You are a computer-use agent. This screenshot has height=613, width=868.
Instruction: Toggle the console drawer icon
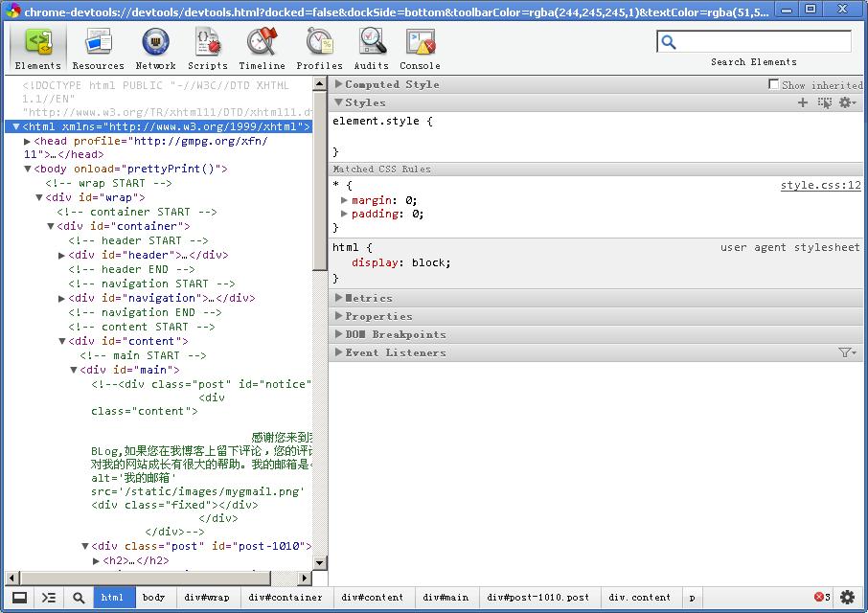pos(51,597)
